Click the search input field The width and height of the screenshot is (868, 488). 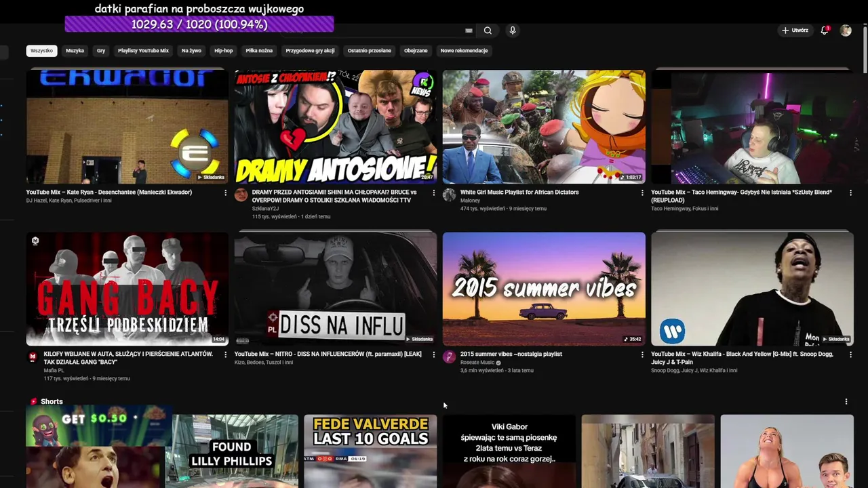(x=373, y=30)
